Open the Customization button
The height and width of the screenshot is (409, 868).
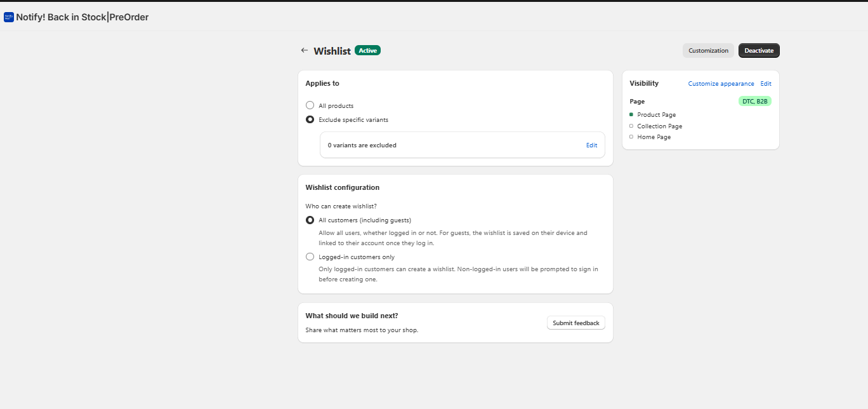pos(708,50)
